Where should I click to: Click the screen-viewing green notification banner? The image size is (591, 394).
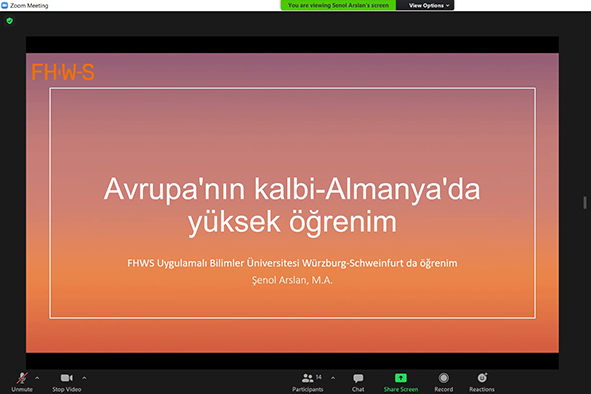point(338,5)
